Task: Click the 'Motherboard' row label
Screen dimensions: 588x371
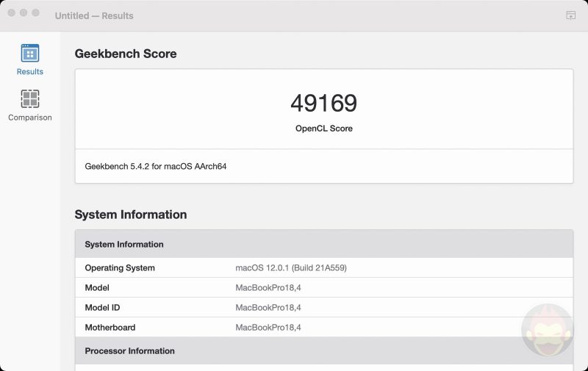Action: tap(110, 328)
